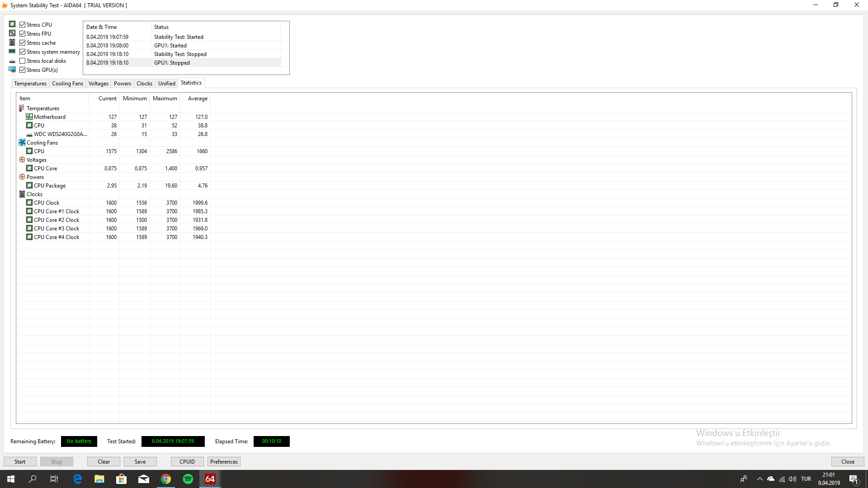Click the Average column header
This screenshot has height=488, width=868.
coord(198,99)
